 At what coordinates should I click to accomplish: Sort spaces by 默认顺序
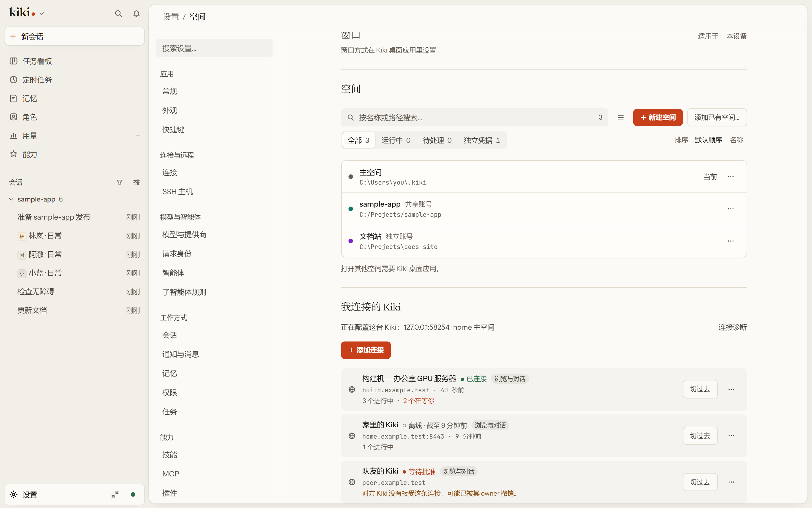point(708,140)
